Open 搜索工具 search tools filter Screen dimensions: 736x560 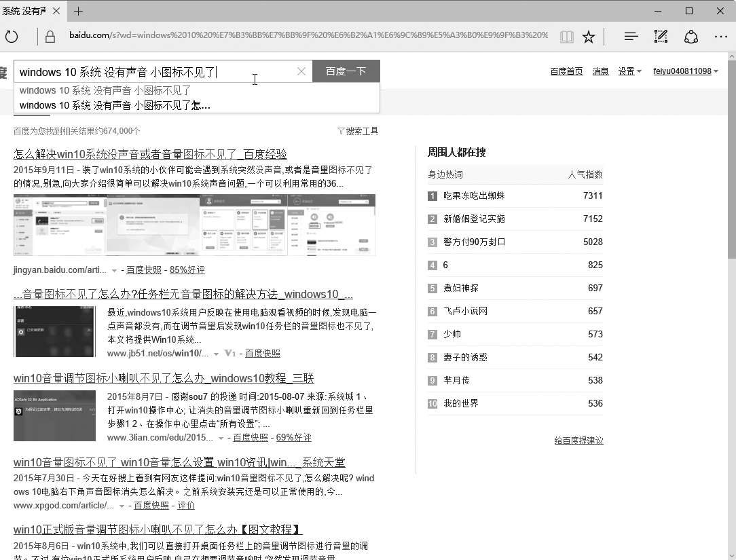tap(358, 131)
